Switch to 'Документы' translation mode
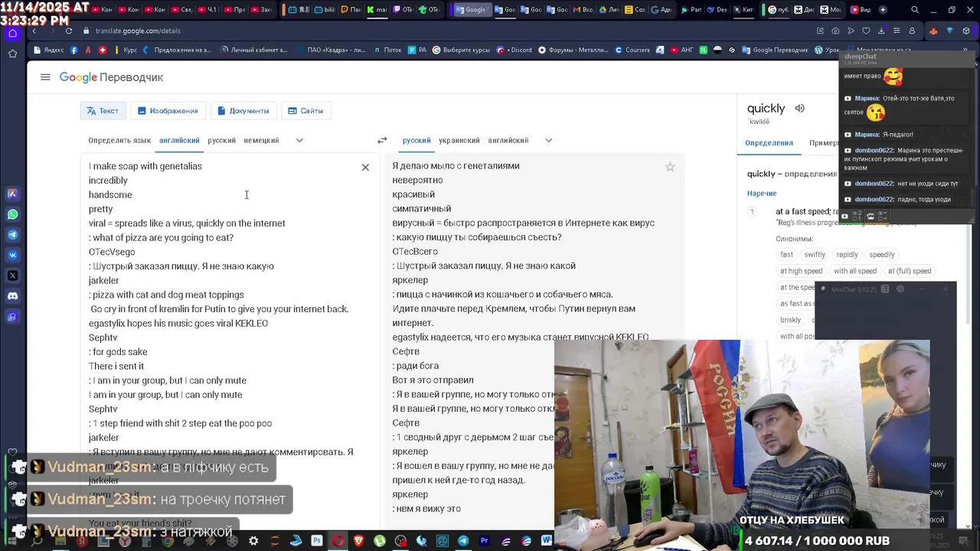 [x=243, y=111]
